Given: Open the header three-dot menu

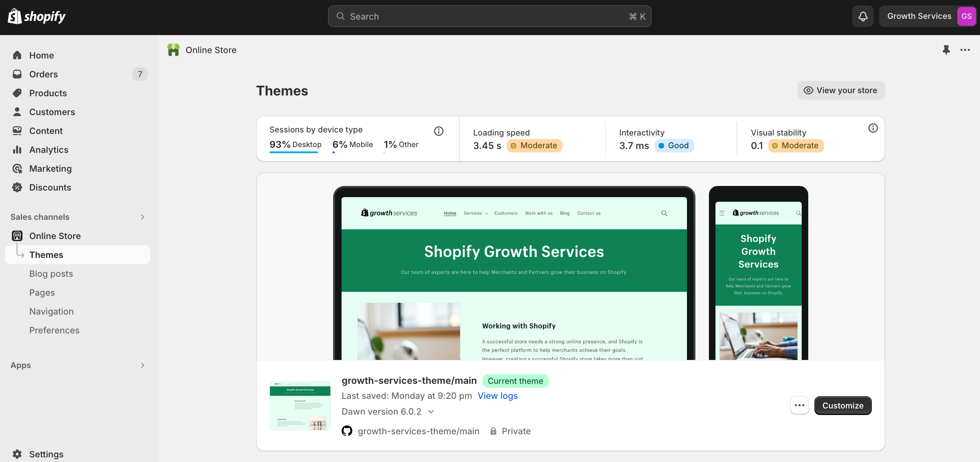Looking at the screenshot, I should (965, 50).
